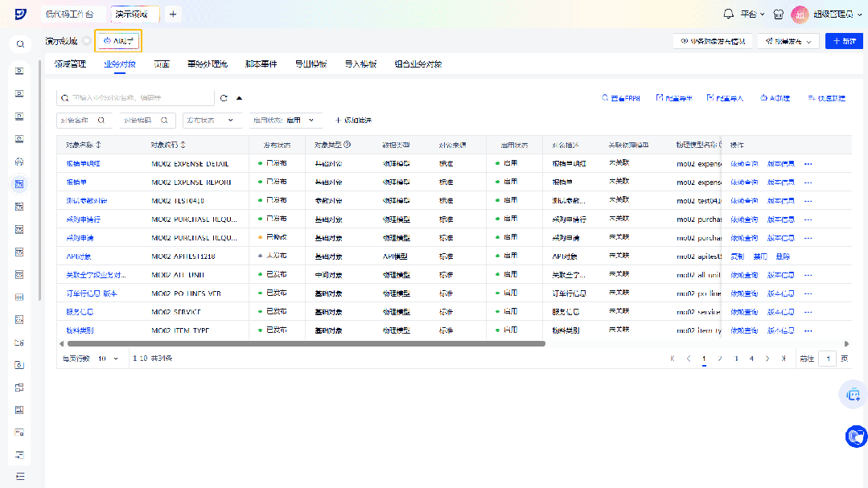
Task: Open more actions for 报销单明细 row
Action: click(808, 163)
